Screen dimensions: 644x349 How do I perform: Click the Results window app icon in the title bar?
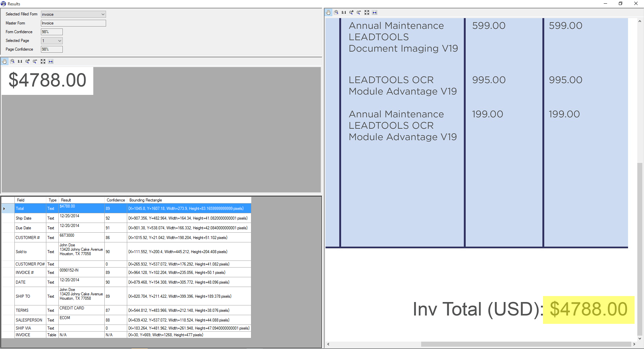(3, 4)
